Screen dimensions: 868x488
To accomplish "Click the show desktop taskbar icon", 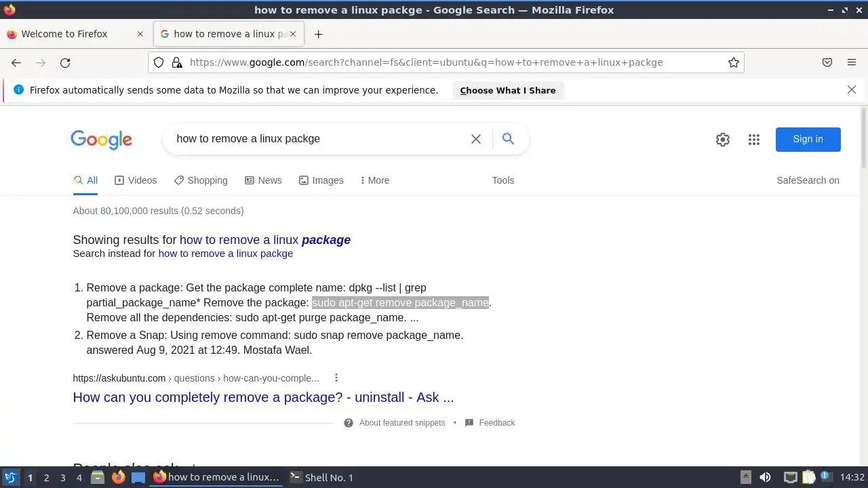I will (138, 477).
